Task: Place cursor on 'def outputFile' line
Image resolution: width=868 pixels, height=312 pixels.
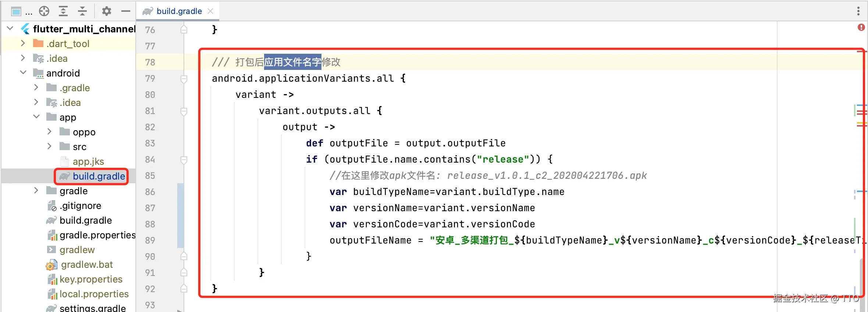Action: click(406, 143)
